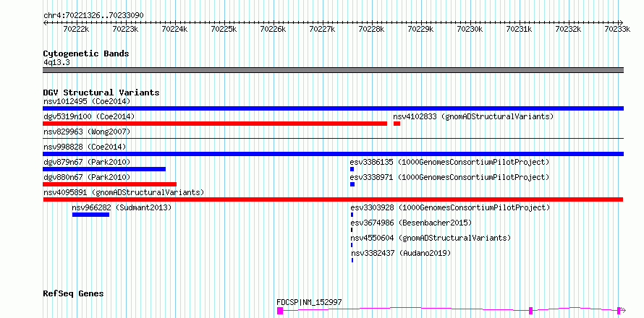Click the red nsv4095891 variant bar
644x318 pixels.
coord(333,199)
